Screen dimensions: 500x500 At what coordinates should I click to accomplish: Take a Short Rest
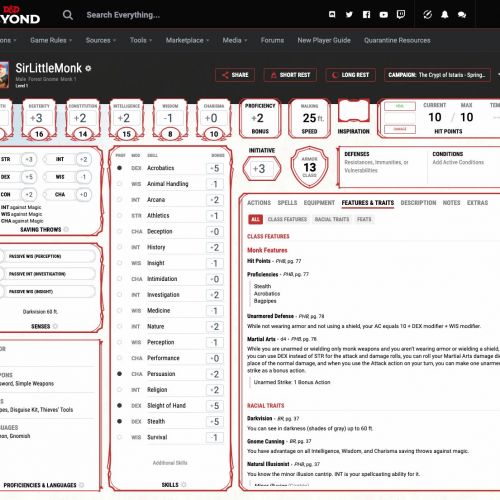290,75
